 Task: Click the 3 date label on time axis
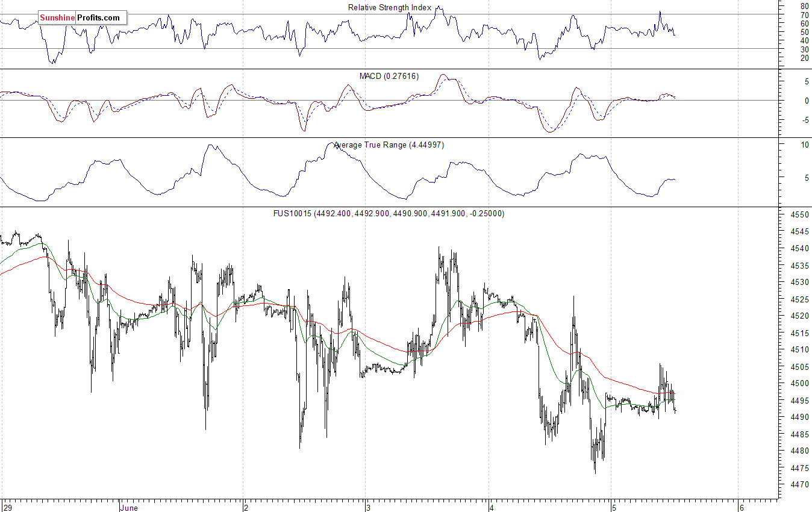[x=368, y=508]
